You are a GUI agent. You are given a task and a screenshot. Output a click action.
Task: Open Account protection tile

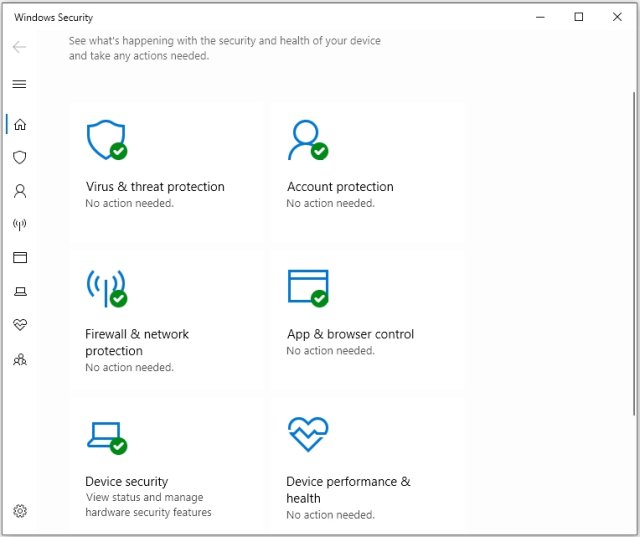pos(367,171)
